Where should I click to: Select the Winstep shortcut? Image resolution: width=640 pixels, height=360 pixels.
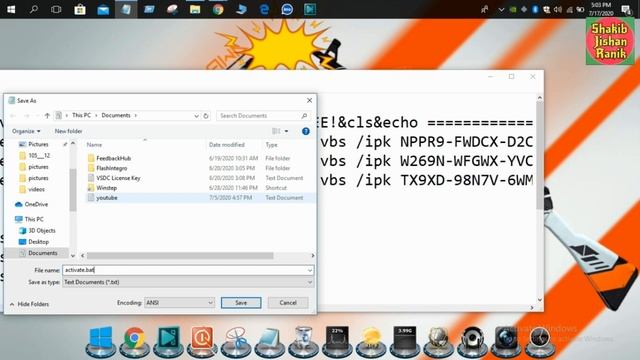tap(106, 188)
